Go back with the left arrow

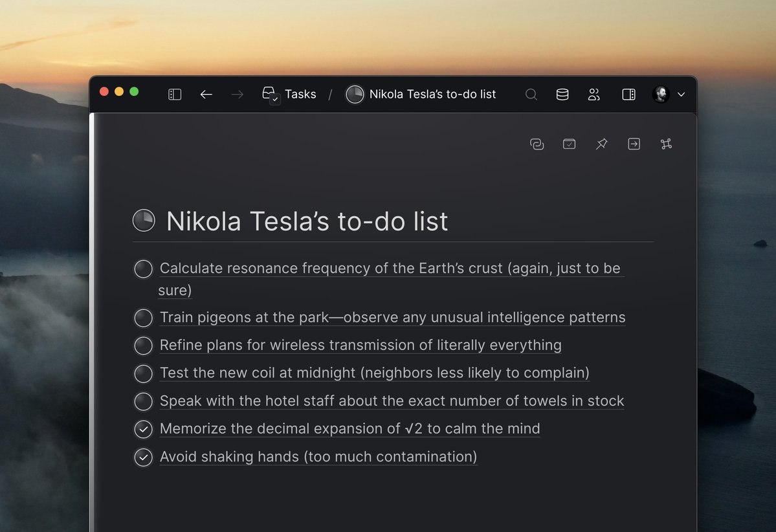(206, 94)
